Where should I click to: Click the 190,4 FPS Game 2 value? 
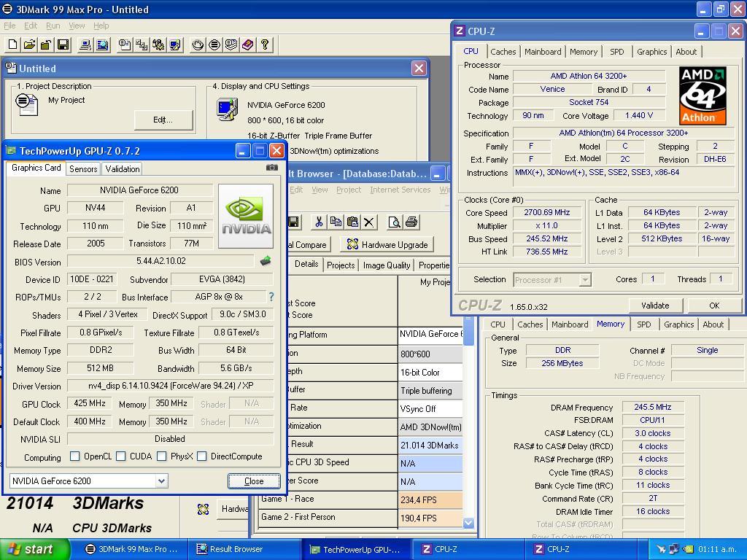click(430, 518)
